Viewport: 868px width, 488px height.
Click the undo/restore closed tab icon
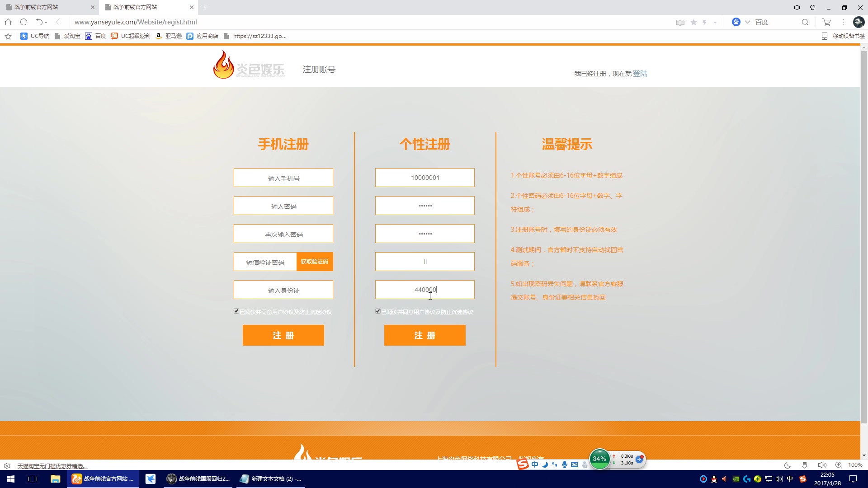point(39,22)
